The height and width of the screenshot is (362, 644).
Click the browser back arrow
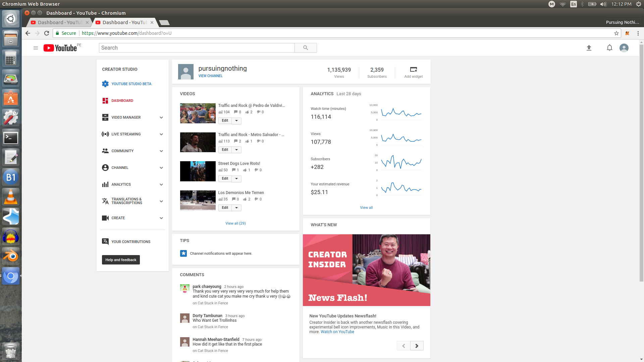pyautogui.click(x=28, y=33)
